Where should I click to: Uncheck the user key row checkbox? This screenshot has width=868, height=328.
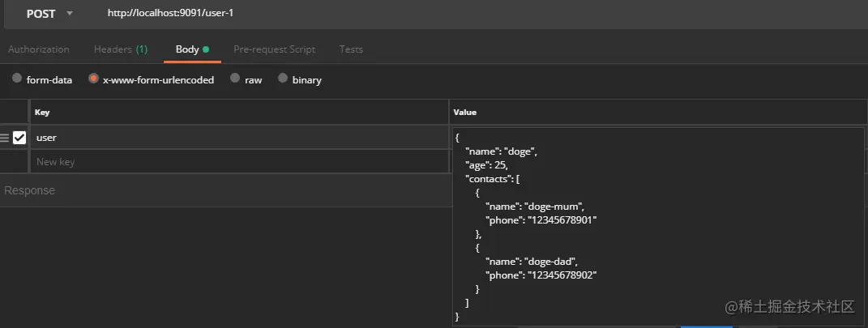click(19, 138)
